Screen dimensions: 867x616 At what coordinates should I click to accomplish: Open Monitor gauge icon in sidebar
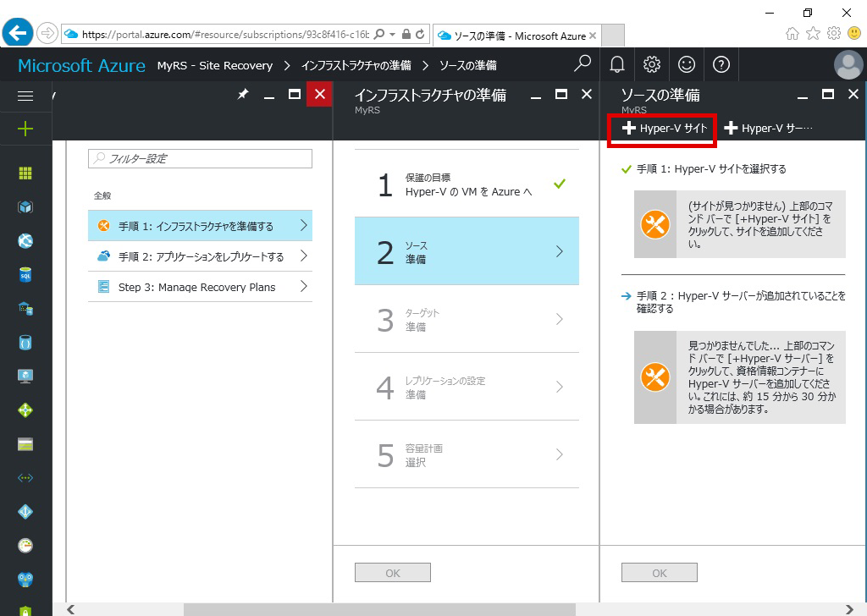click(x=25, y=545)
